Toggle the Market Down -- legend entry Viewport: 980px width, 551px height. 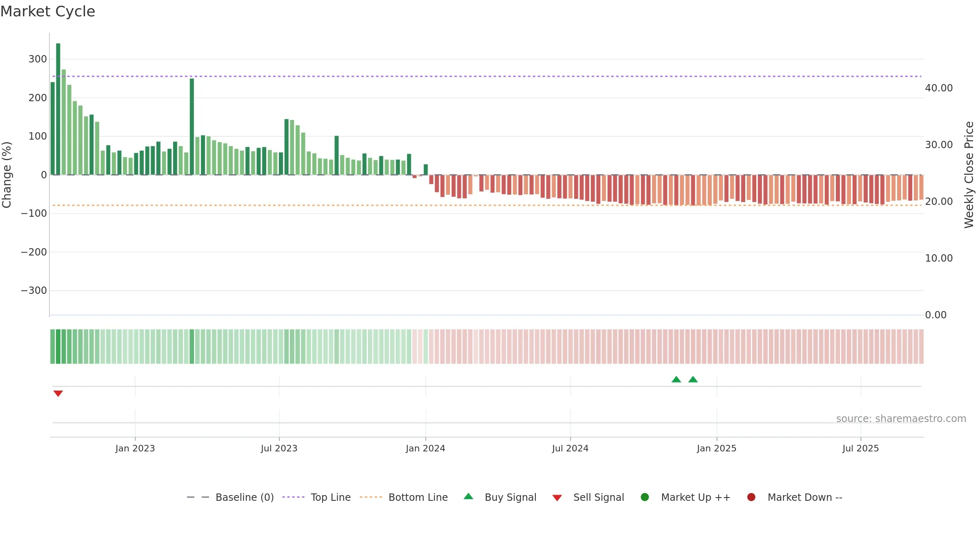[x=795, y=497]
